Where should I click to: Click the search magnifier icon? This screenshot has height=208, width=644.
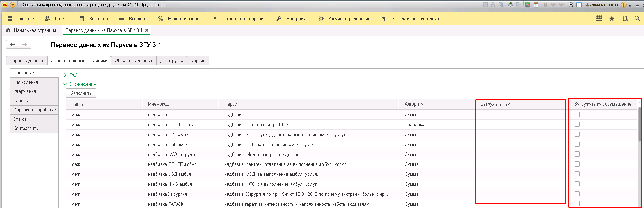click(637, 19)
